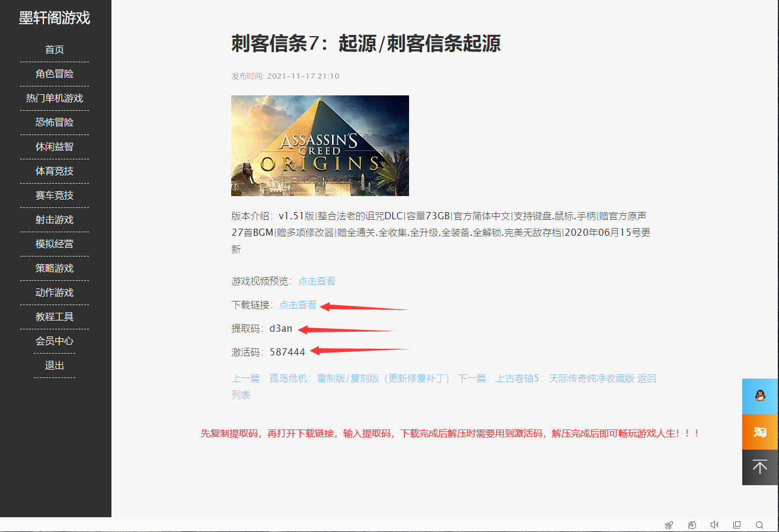Open the orange Taobao shop icon
This screenshot has height=532, width=779.
click(760, 432)
